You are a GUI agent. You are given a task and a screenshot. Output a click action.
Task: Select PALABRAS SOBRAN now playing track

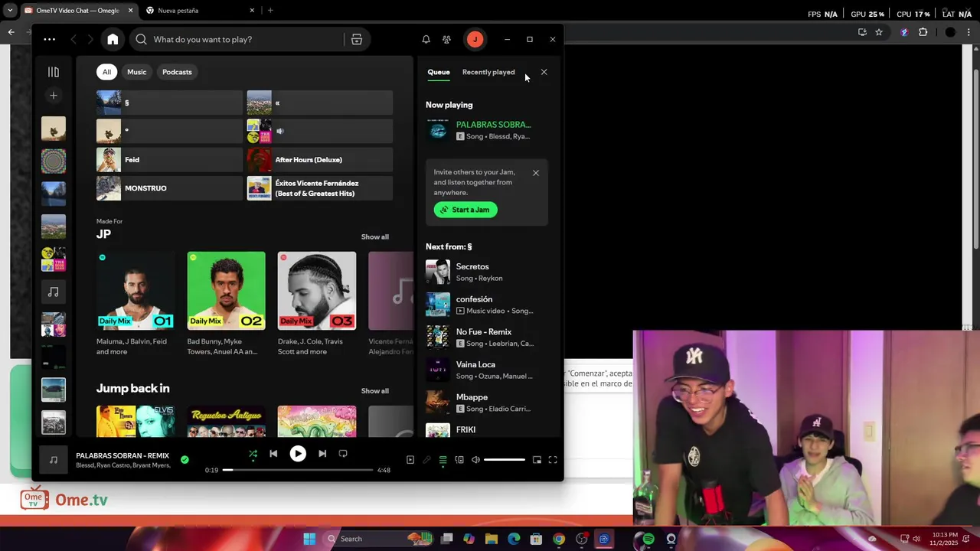pos(487,130)
